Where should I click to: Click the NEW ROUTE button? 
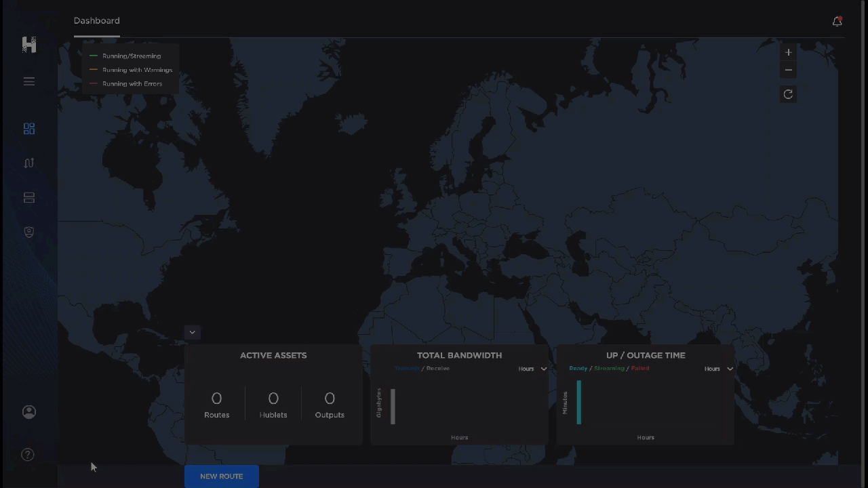click(221, 476)
